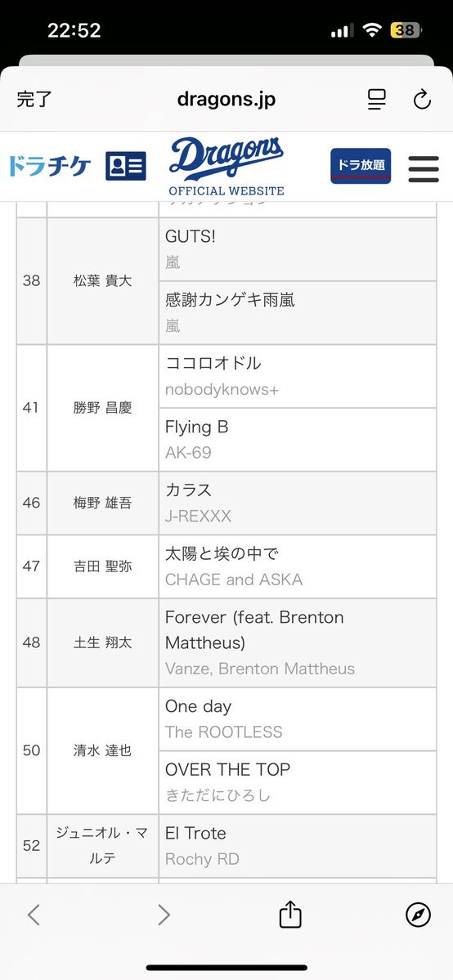Image resolution: width=453 pixels, height=980 pixels.
Task: Tap the reload page icon
Action: click(423, 100)
